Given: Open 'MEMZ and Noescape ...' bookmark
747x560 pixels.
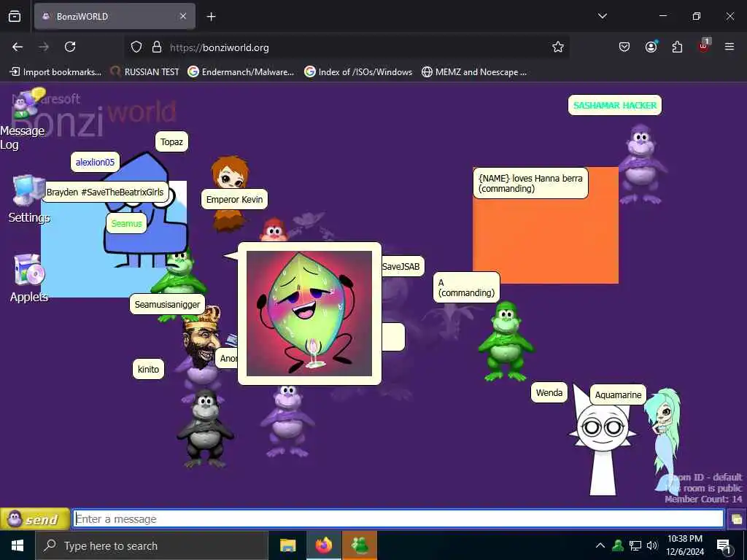Looking at the screenshot, I should point(474,72).
